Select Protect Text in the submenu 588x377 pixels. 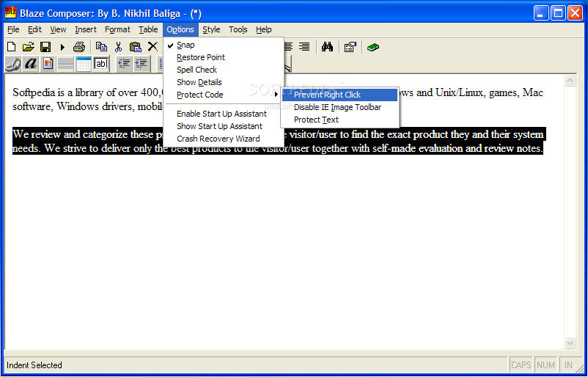point(339,120)
